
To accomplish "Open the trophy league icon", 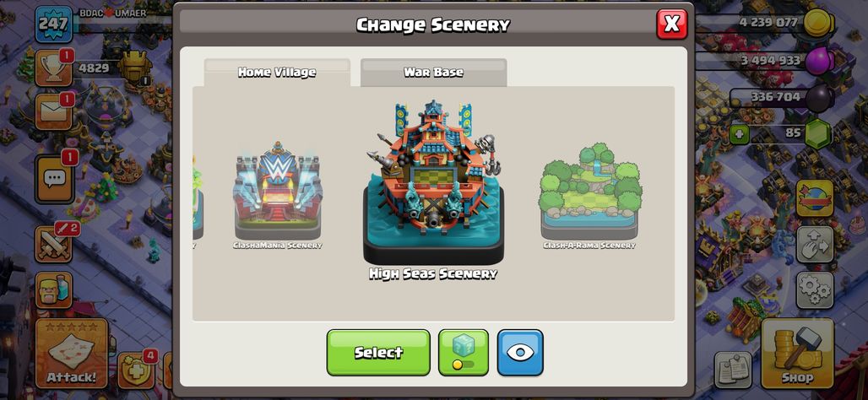I will pos(54,68).
